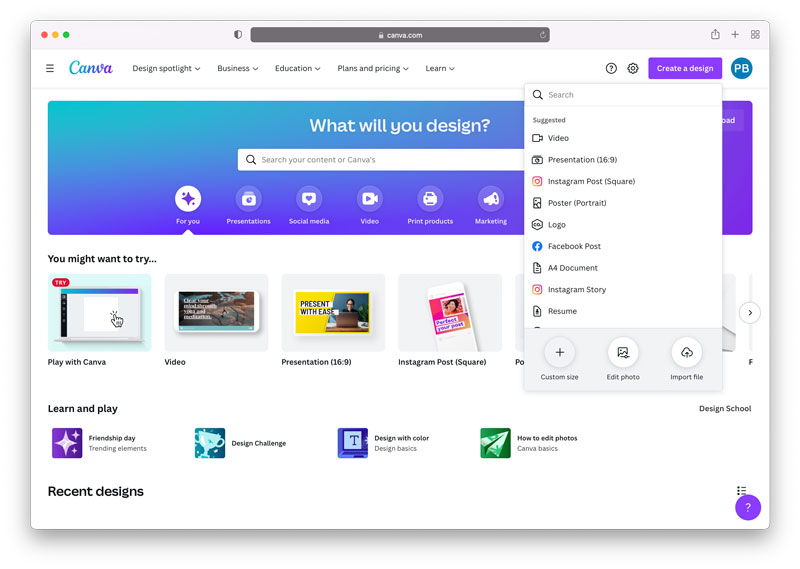Select the Marketing megaphone icon
Image resolution: width=800 pixels, height=569 pixels.
point(491,199)
